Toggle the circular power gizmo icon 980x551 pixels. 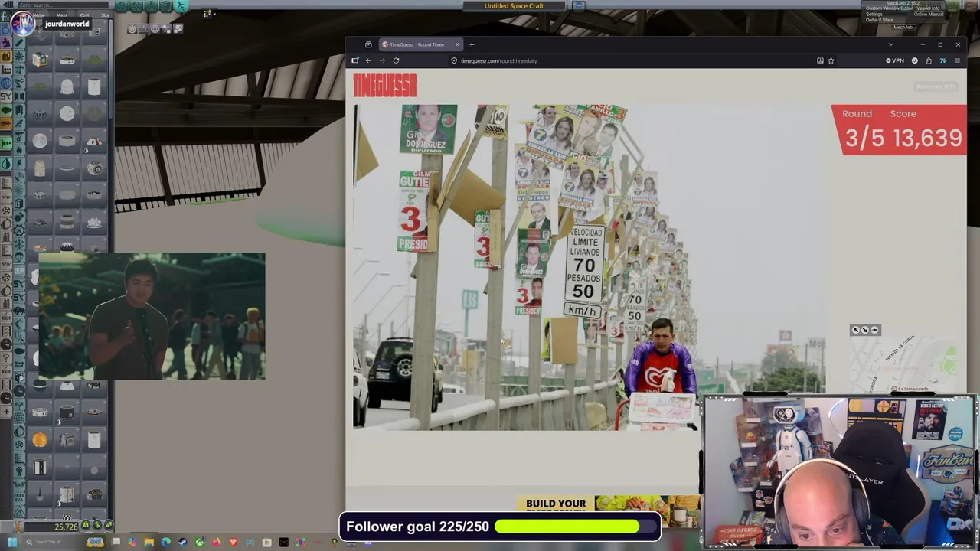[132, 29]
